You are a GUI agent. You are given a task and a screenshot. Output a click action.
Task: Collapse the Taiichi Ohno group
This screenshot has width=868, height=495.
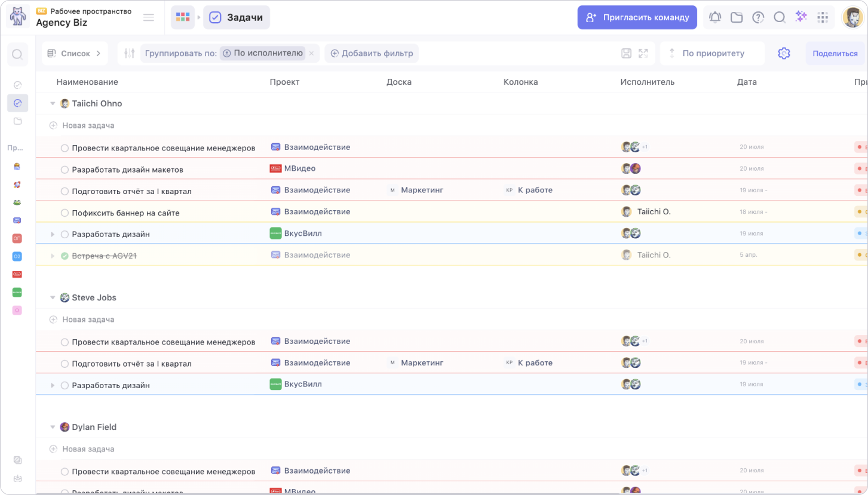(x=53, y=104)
